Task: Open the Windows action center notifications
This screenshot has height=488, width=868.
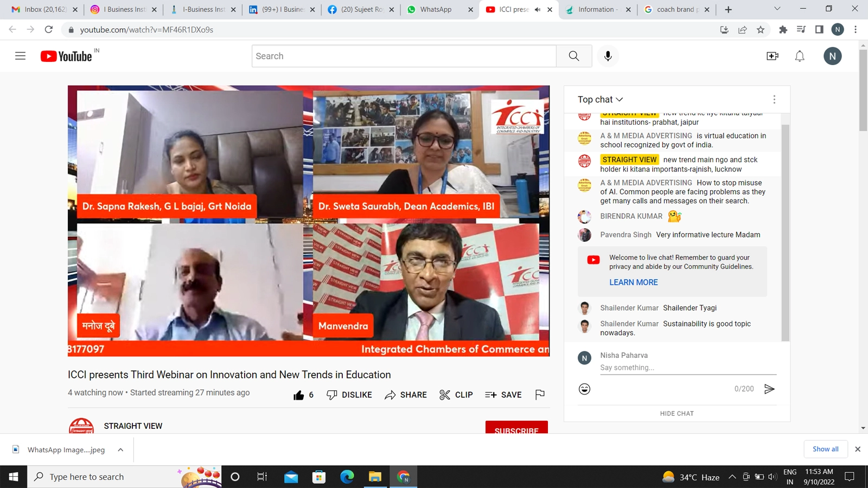Action: pyautogui.click(x=850, y=477)
